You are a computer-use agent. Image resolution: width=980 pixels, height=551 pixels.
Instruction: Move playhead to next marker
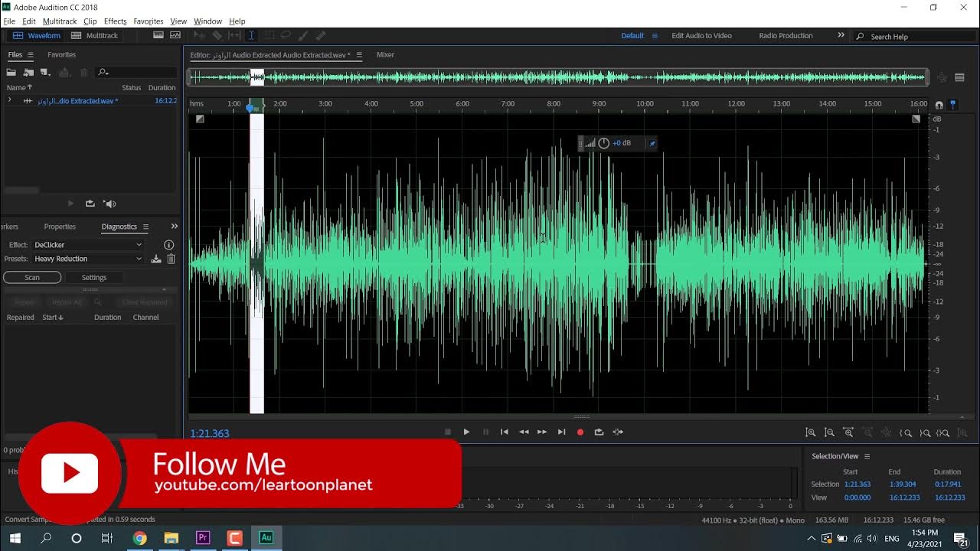561,432
